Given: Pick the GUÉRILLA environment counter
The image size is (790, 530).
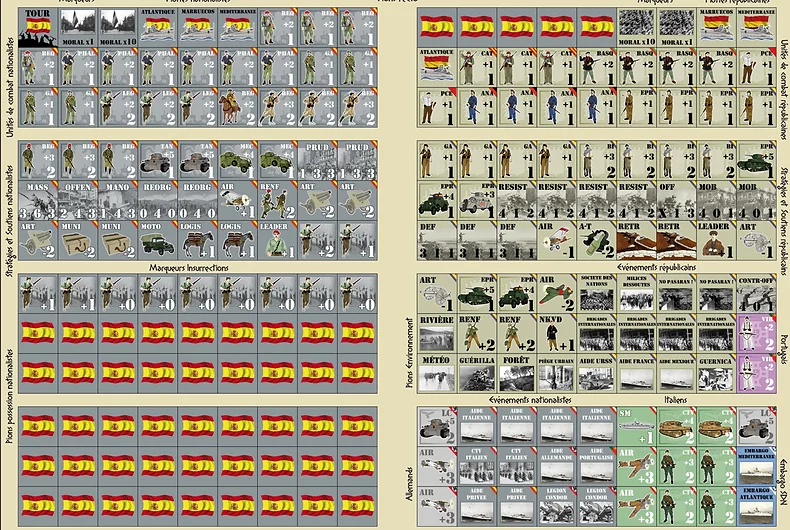Looking at the screenshot, I should pos(477,373).
